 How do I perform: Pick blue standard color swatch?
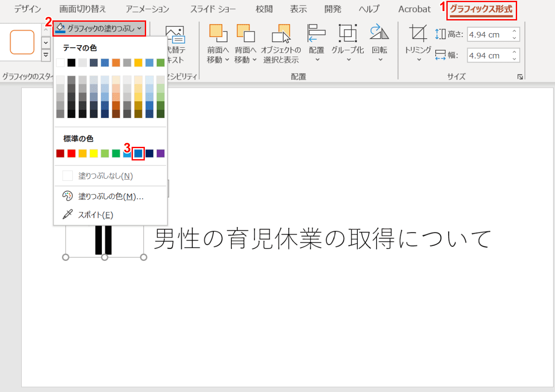(138, 153)
